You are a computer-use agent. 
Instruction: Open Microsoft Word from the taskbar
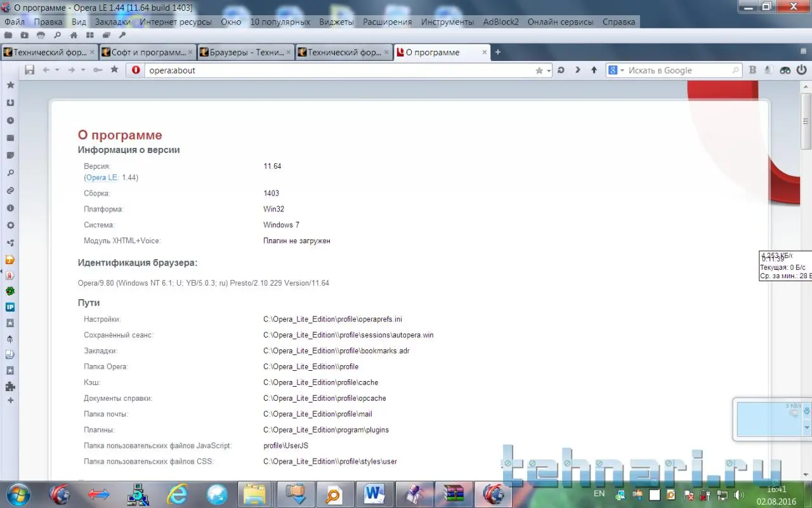point(374,493)
